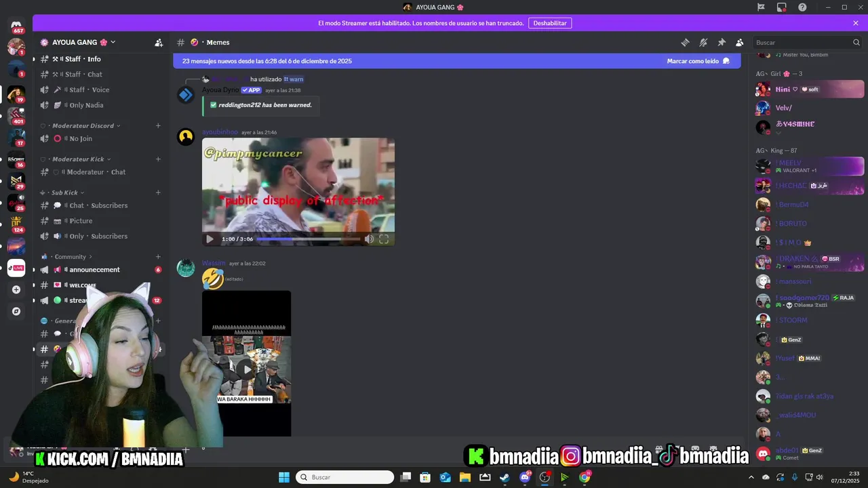The height and width of the screenshot is (488, 868).
Task: Open Chat · Subscribers channel
Action: click(100, 205)
